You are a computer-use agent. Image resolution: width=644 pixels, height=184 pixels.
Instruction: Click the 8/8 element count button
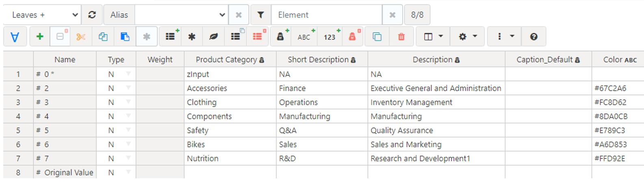[x=417, y=15]
